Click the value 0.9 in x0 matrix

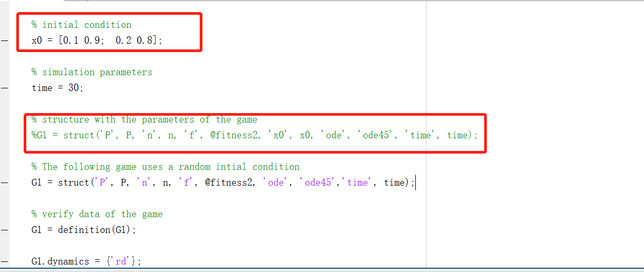coord(92,40)
